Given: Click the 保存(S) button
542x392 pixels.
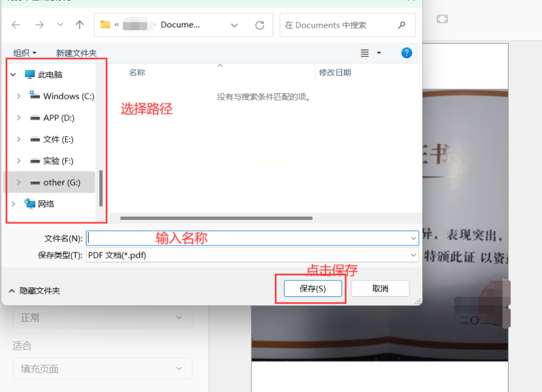Looking at the screenshot, I should point(313,289).
